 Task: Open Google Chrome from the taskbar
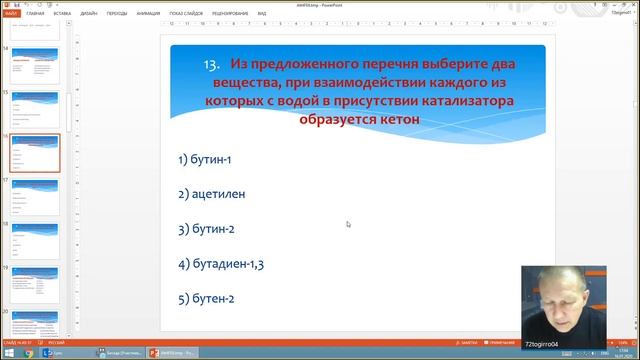pos(28,353)
